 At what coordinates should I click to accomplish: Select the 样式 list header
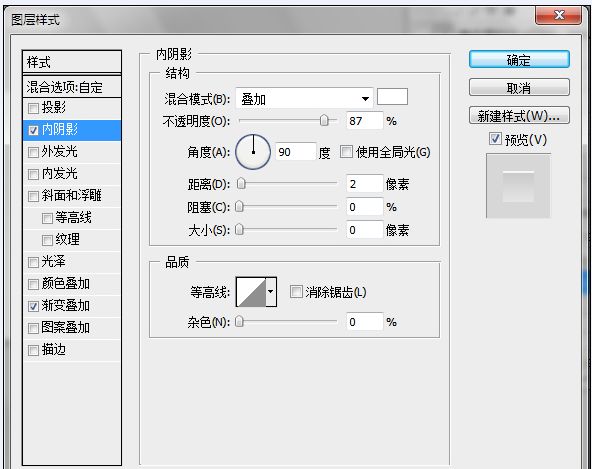(x=72, y=62)
